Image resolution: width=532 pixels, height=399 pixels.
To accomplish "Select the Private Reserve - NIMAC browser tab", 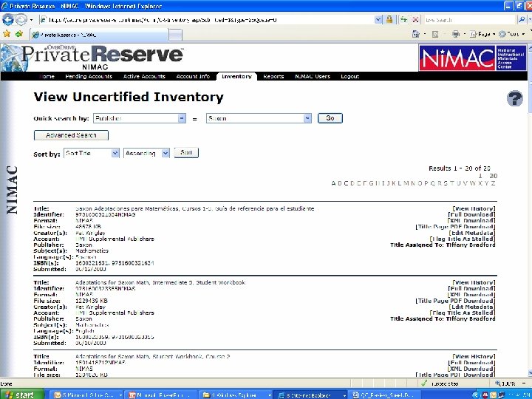I will point(100,35).
